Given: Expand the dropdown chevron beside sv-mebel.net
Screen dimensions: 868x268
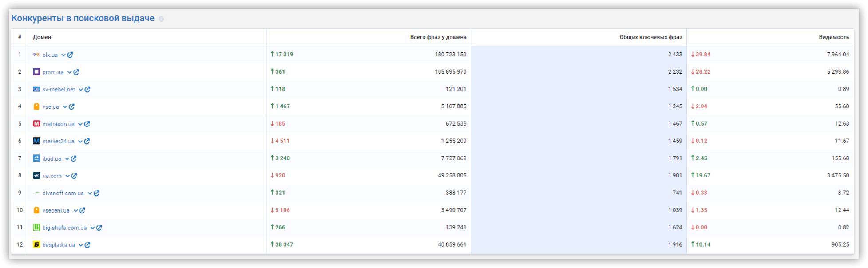Looking at the screenshot, I should coord(81,90).
